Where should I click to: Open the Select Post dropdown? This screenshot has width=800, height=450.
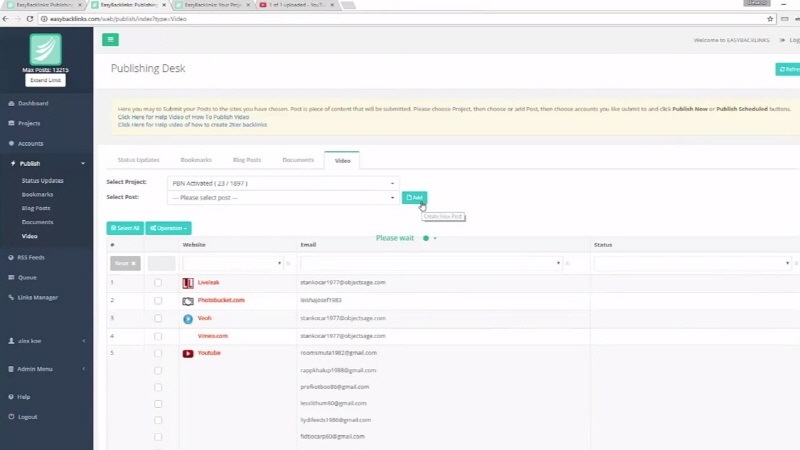point(283,197)
